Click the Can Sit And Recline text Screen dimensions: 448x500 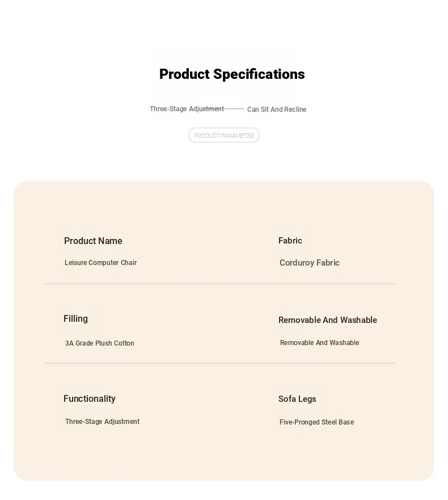click(277, 110)
